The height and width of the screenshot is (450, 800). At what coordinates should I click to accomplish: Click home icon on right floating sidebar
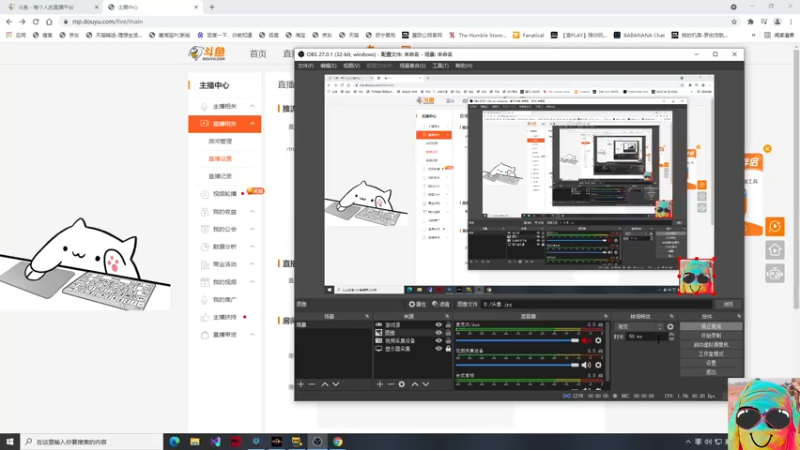pos(774,250)
